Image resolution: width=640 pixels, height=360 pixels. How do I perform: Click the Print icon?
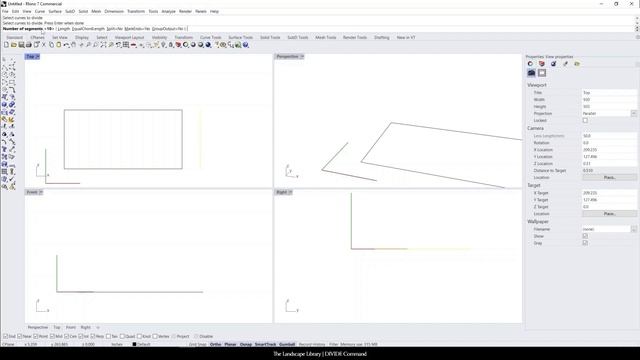coord(29,45)
